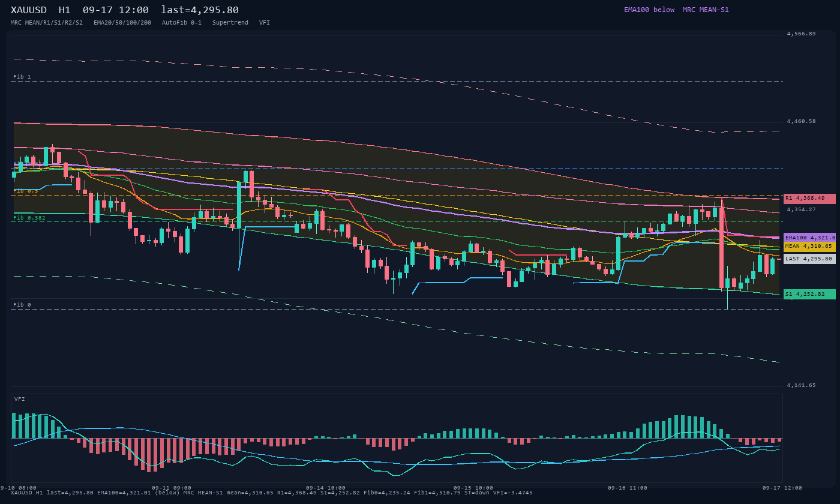This screenshot has width=840, height=504.
Task: Click the 4,566.89 price axis label
Action: point(802,34)
